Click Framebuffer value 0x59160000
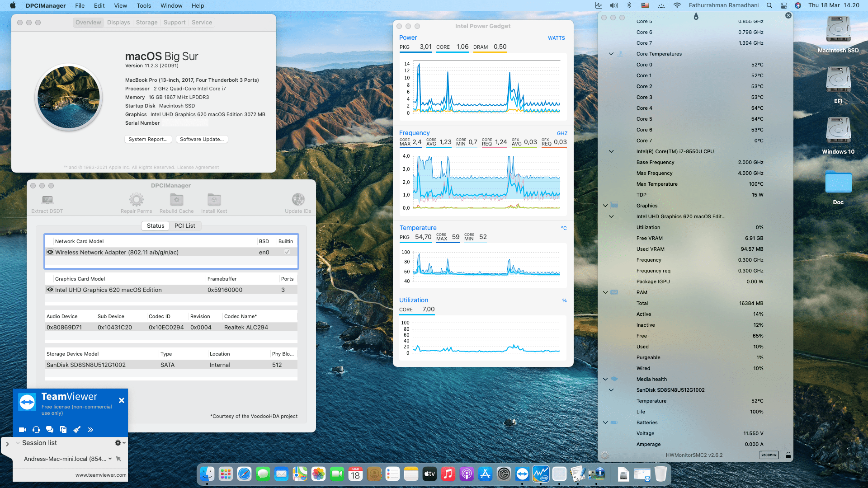 pos(225,290)
